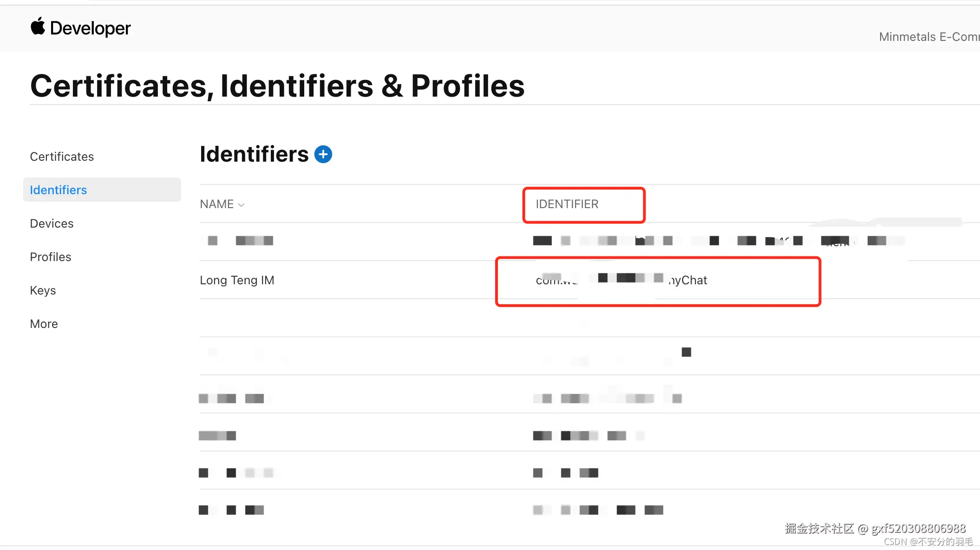Click the Developer text in header
The height and width of the screenshot is (550, 980).
(91, 28)
